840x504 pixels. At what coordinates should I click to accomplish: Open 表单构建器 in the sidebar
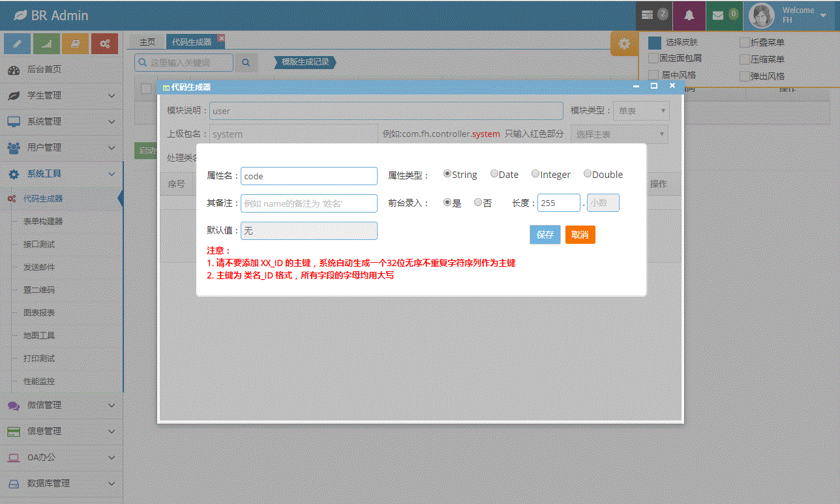click(43, 222)
